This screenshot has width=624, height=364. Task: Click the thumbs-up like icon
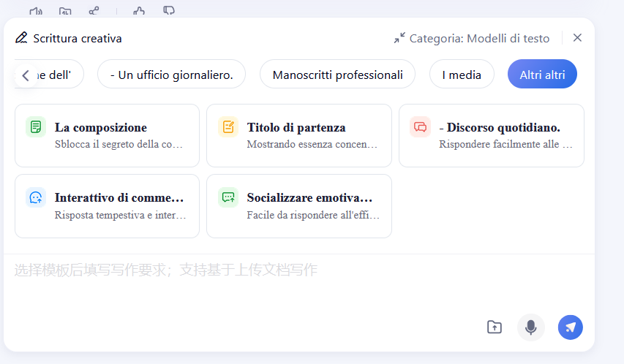(139, 11)
